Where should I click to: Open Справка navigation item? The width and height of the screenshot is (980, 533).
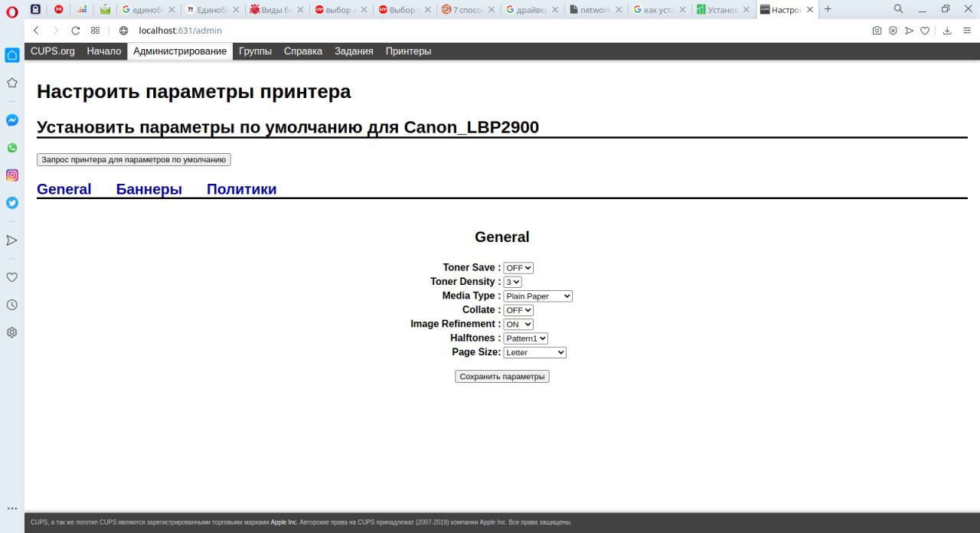tap(303, 51)
